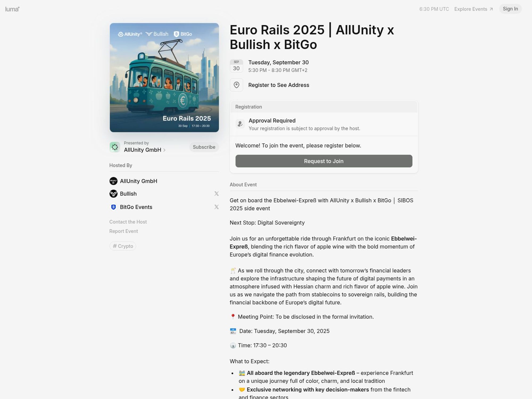Viewport: 532px width, 399px height.
Task: Expand the chevron next to AllUnity GmbH presenter
Action: [x=164, y=150]
